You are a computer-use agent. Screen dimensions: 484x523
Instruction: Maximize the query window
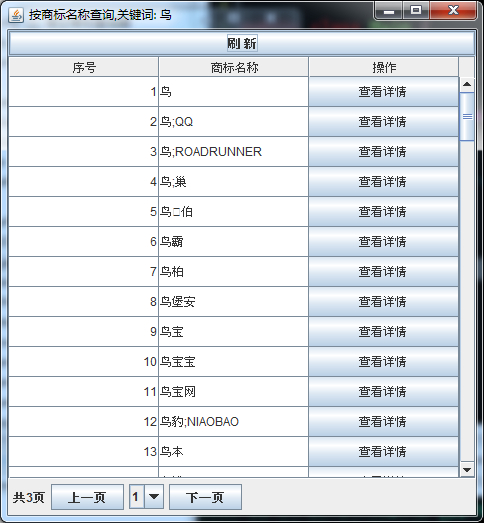click(x=416, y=11)
